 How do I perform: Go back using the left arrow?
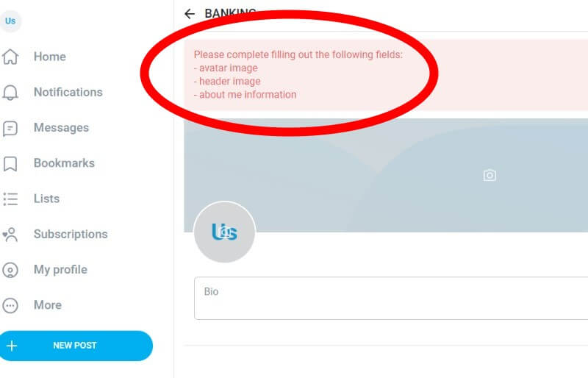190,14
